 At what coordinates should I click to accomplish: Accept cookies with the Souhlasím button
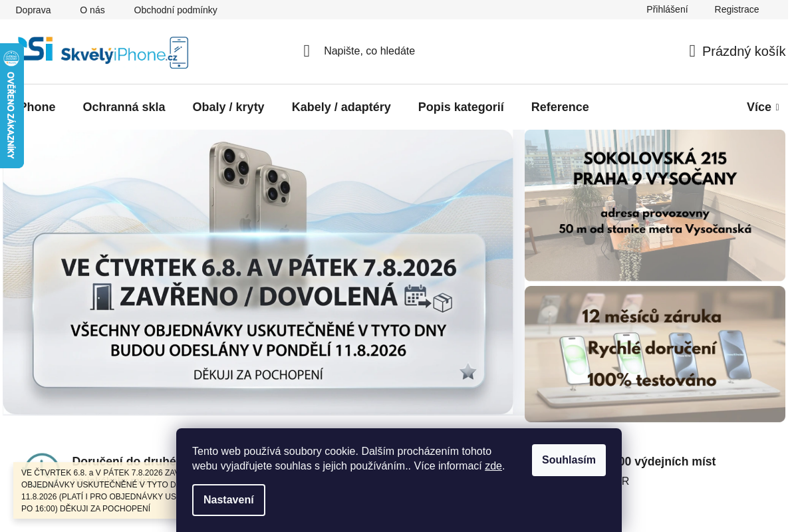(569, 460)
